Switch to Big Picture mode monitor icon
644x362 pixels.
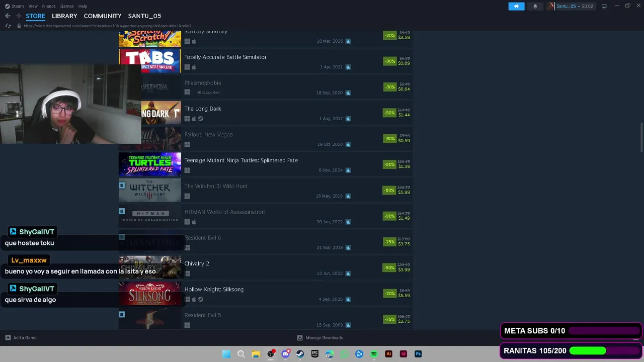(604, 6)
